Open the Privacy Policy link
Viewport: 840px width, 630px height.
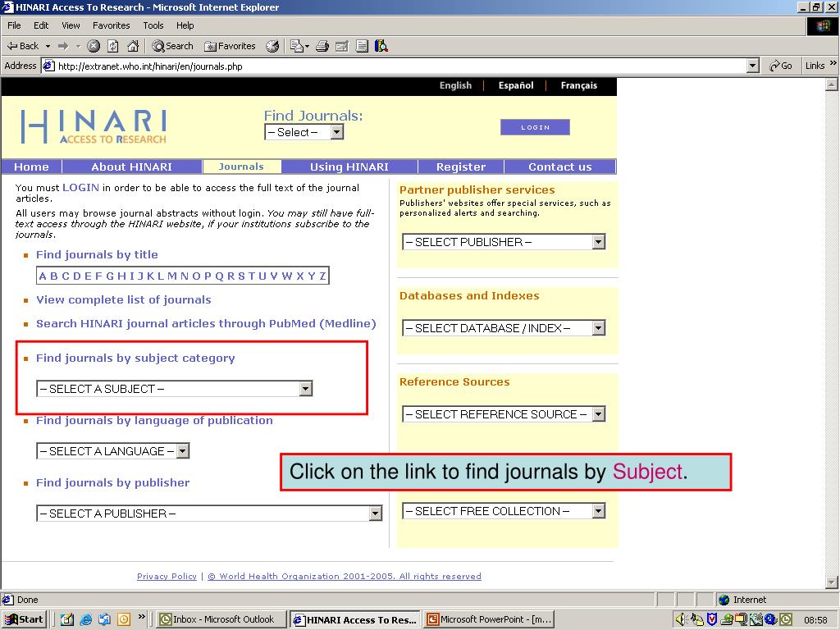click(167, 577)
